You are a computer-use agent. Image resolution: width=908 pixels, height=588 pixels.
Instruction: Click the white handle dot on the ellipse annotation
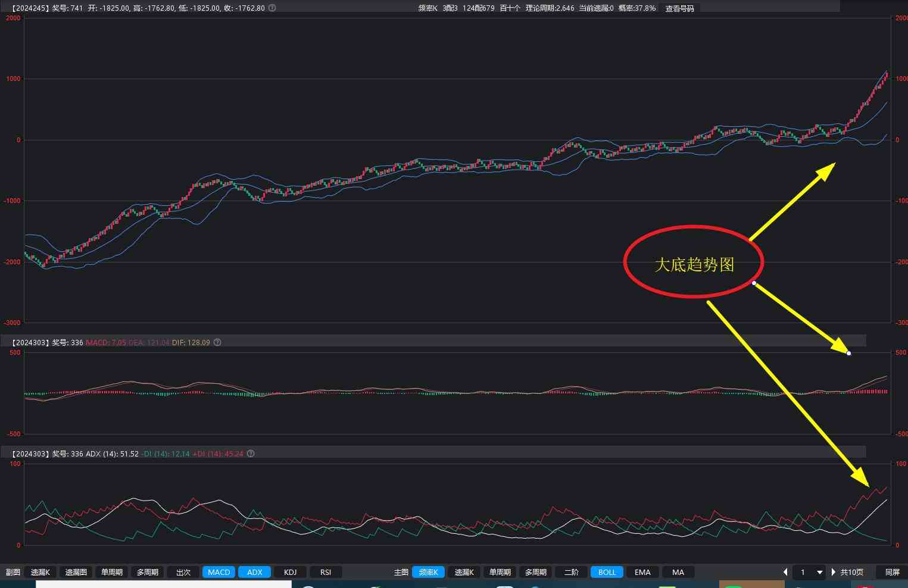coord(754,283)
